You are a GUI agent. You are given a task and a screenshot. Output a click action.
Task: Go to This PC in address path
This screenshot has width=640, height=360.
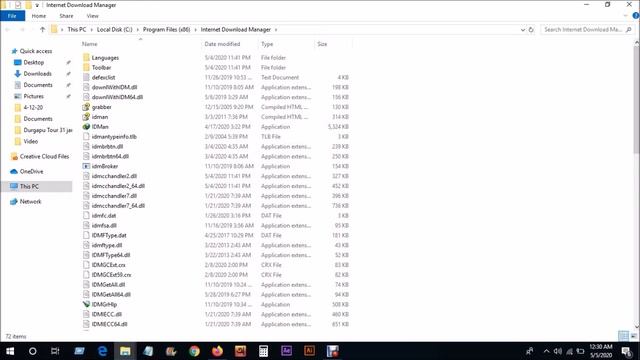coord(77,29)
